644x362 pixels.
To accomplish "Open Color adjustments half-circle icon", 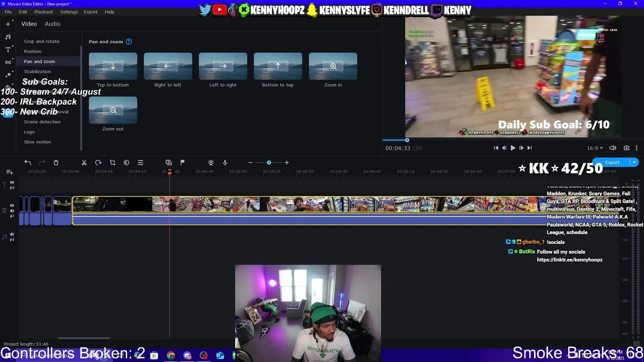I will pyautogui.click(x=126, y=162).
